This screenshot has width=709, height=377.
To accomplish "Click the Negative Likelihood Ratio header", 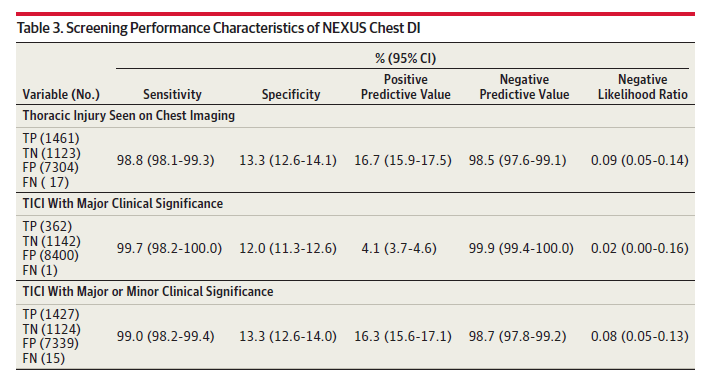I will [643, 87].
